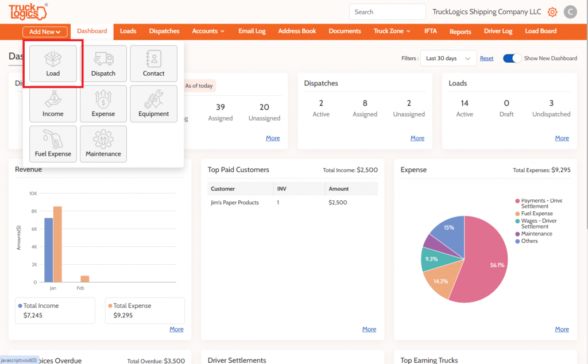Click the Maintenance legend dot

click(517, 234)
